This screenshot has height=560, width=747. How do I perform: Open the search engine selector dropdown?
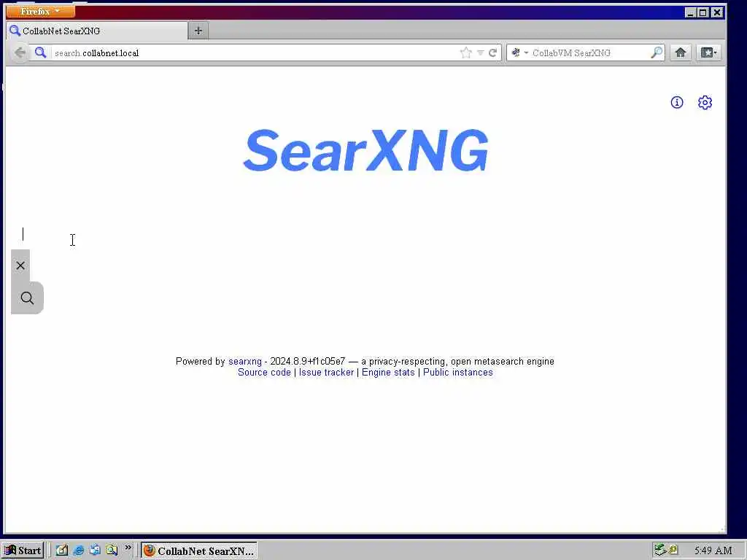coord(519,52)
